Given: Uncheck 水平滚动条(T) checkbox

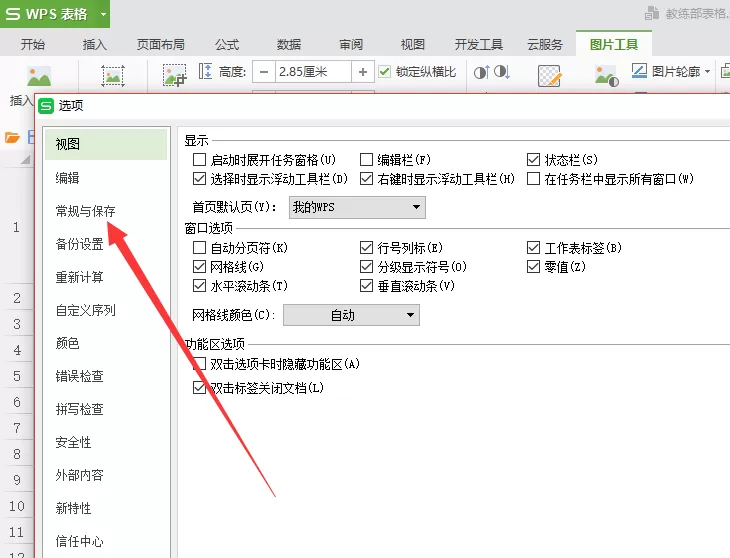Looking at the screenshot, I should point(199,286).
